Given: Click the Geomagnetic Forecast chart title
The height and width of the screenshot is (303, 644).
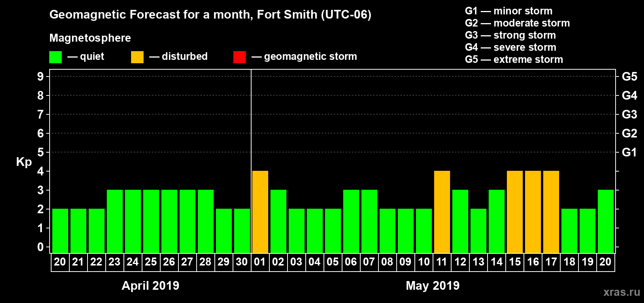Looking at the screenshot, I should click(210, 15).
